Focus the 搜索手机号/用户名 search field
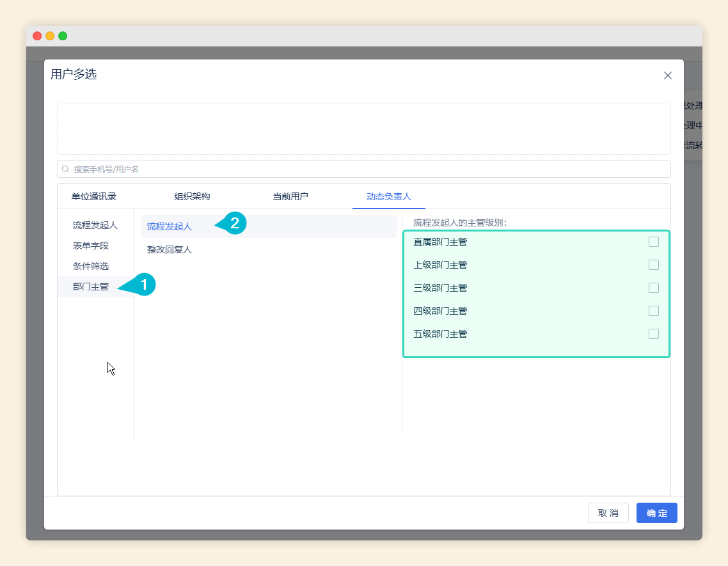The width and height of the screenshot is (728, 566). (371, 169)
